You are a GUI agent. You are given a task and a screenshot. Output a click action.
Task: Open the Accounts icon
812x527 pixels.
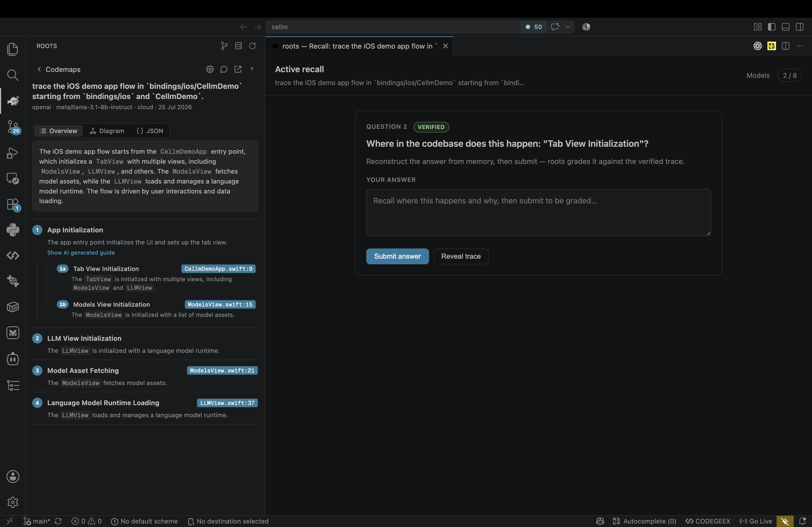13,476
